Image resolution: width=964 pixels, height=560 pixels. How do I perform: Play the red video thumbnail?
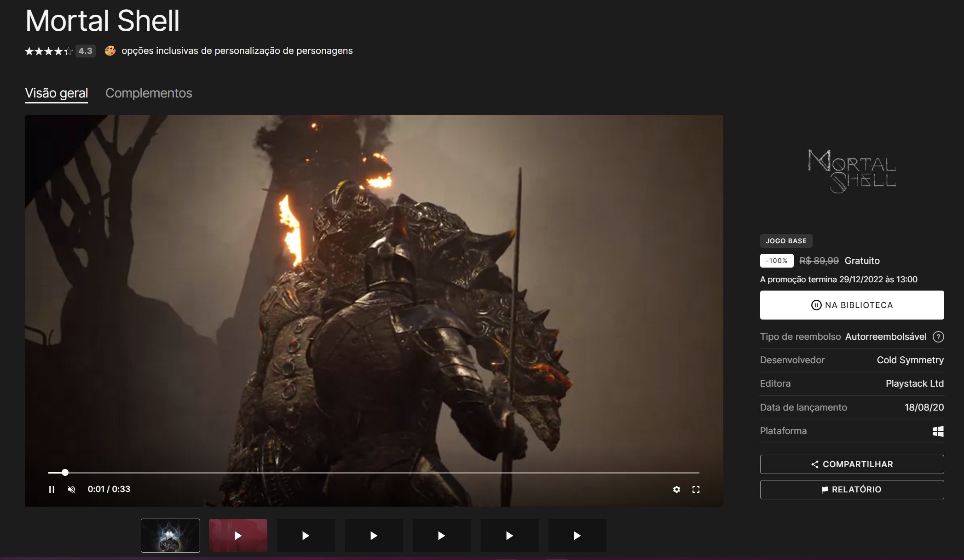click(238, 535)
